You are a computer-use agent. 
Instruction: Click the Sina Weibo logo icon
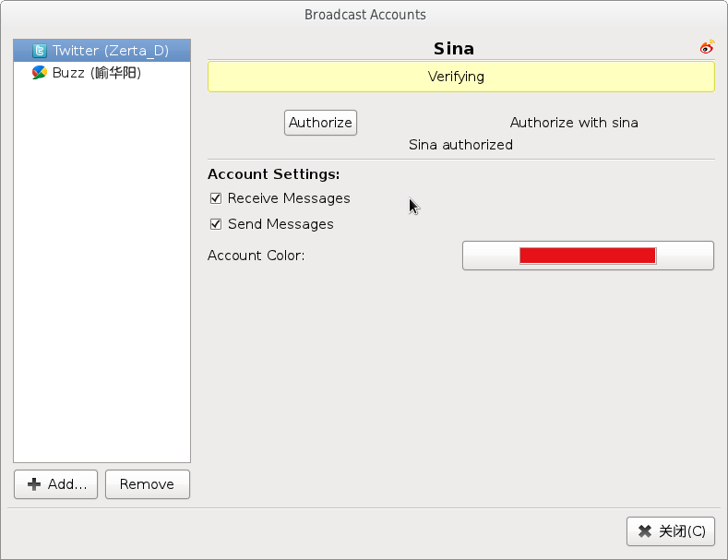pos(707,47)
